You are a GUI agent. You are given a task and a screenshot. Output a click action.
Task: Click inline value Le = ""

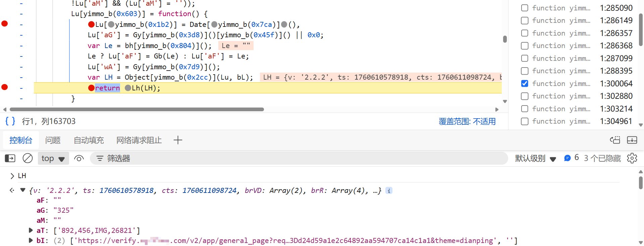236,46
